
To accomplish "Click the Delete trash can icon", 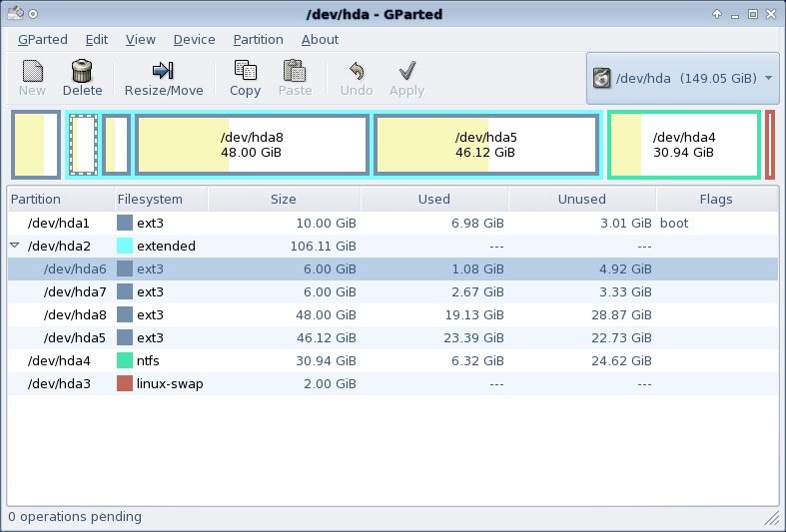I will pos(82,71).
